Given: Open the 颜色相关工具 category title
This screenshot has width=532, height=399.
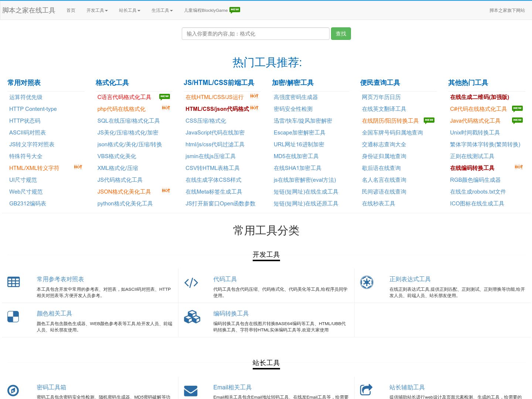Looking at the screenshot, I should pyautogui.click(x=54, y=314).
